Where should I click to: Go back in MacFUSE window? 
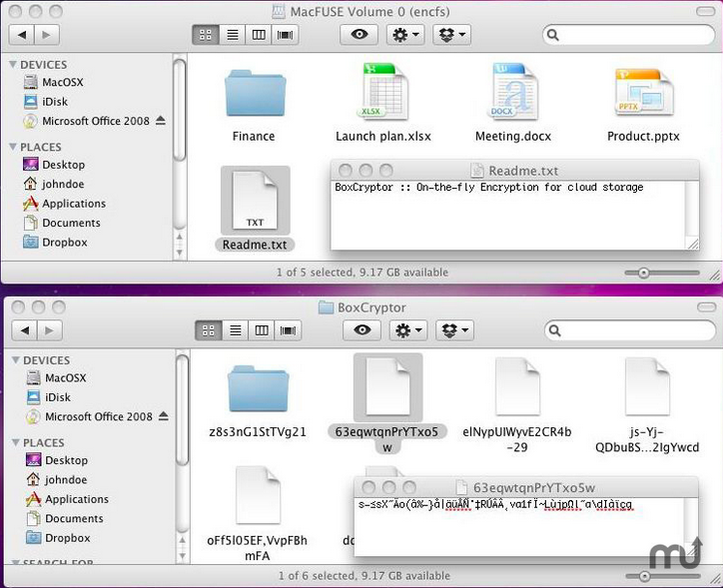coord(22,35)
